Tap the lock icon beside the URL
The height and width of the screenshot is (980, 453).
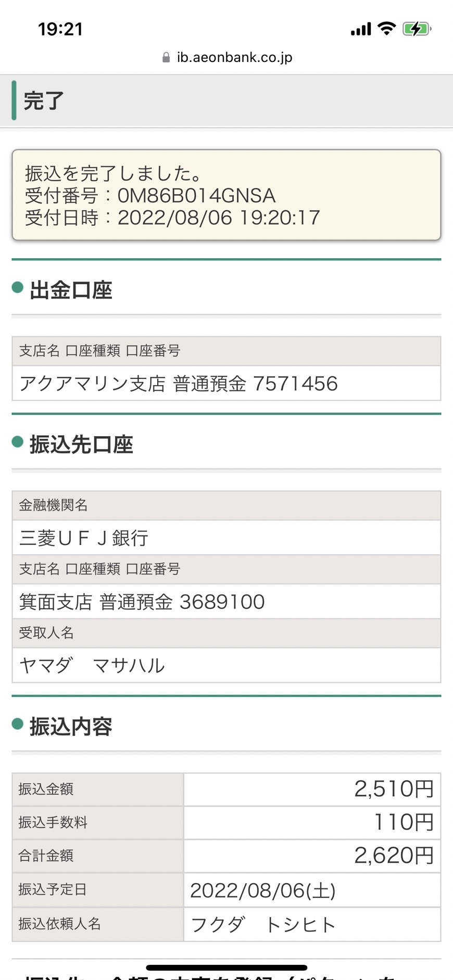click(x=166, y=57)
